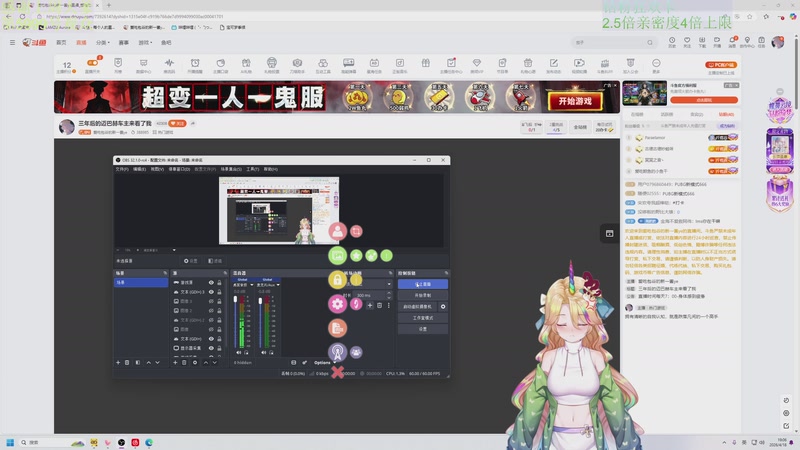This screenshot has width=800, height=450.
Task: Mute the Mic/Aux channel in mixer
Action: pos(263,353)
